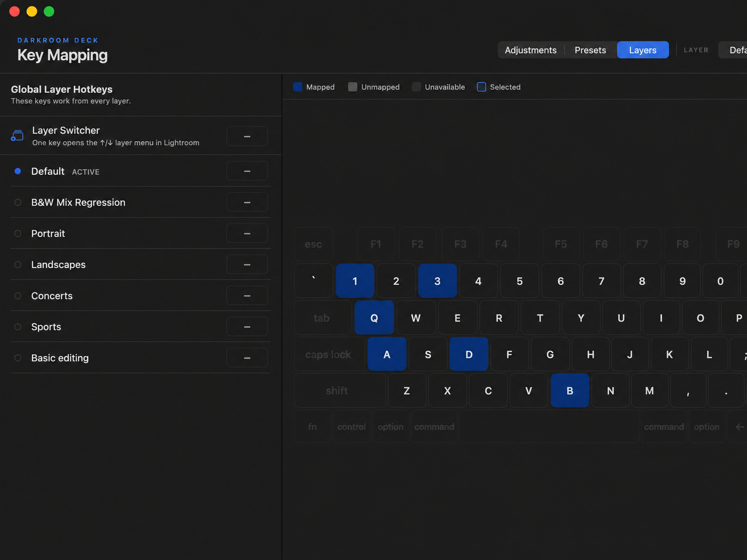
Task: Select the comma key on keyboard
Action: (689, 391)
